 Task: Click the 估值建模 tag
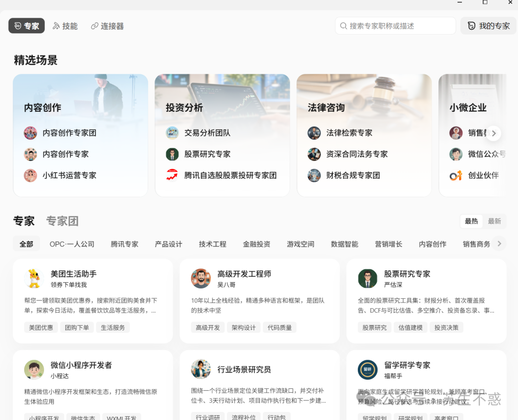[x=411, y=327]
